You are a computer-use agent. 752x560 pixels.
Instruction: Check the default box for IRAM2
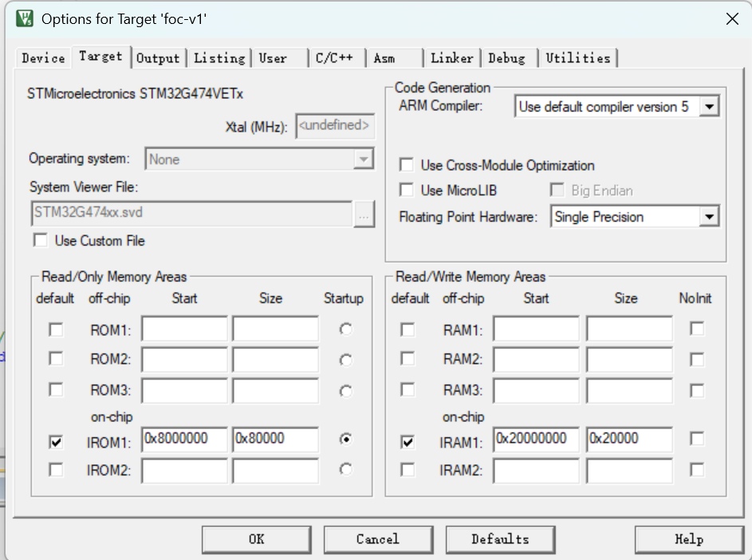coord(407,469)
